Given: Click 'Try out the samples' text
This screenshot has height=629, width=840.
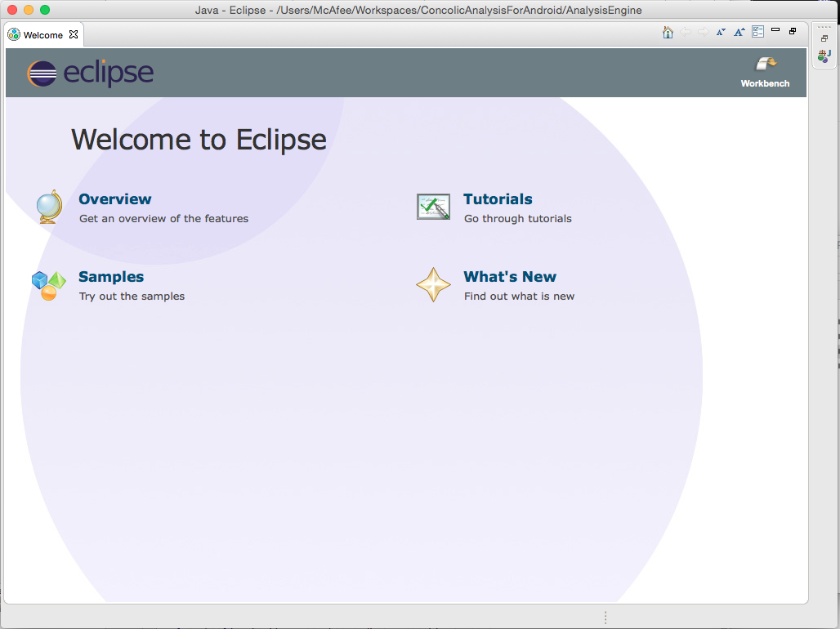Looking at the screenshot, I should (x=132, y=297).
